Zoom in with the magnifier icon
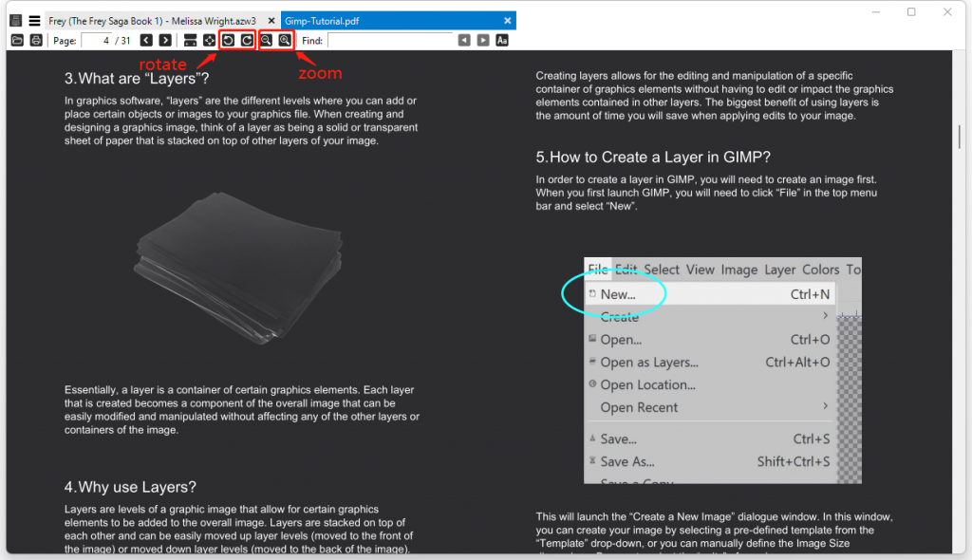972x560 pixels. [285, 41]
